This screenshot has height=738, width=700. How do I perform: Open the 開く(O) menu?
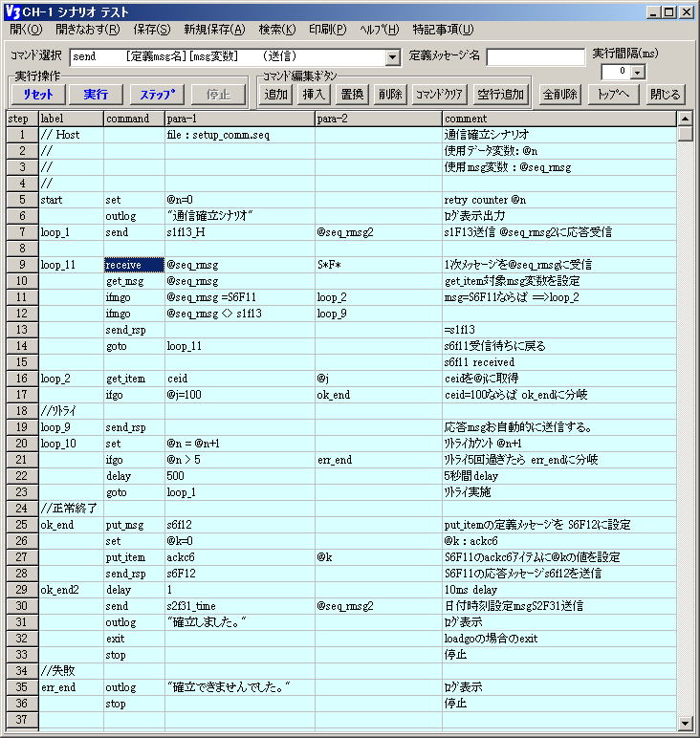click(26, 30)
